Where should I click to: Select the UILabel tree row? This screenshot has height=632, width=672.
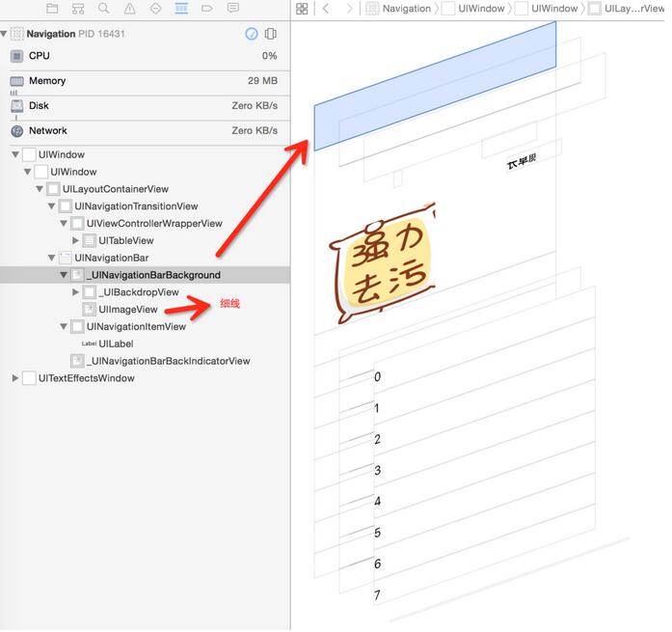145,343
